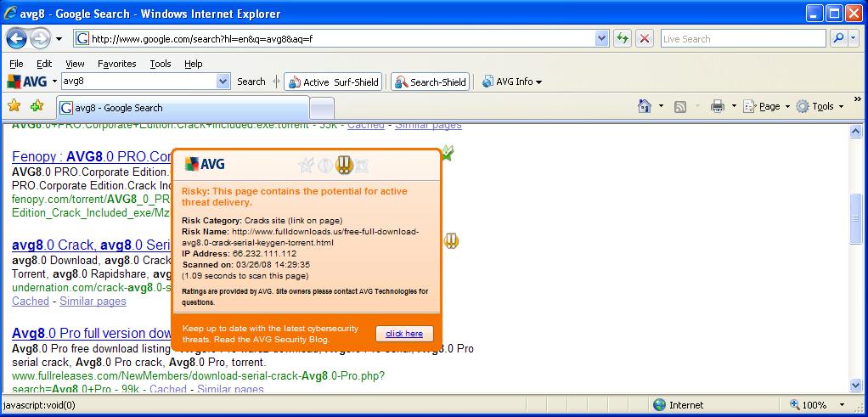Refresh the page with green arrows icon

(623, 39)
